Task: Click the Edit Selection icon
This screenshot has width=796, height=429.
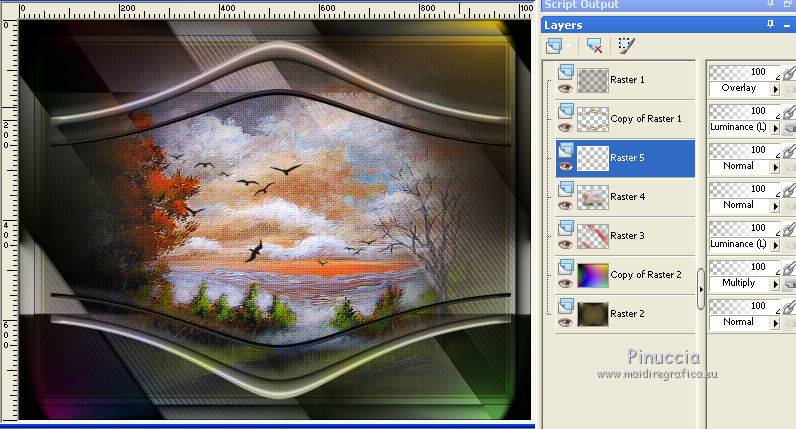Action: [626, 45]
